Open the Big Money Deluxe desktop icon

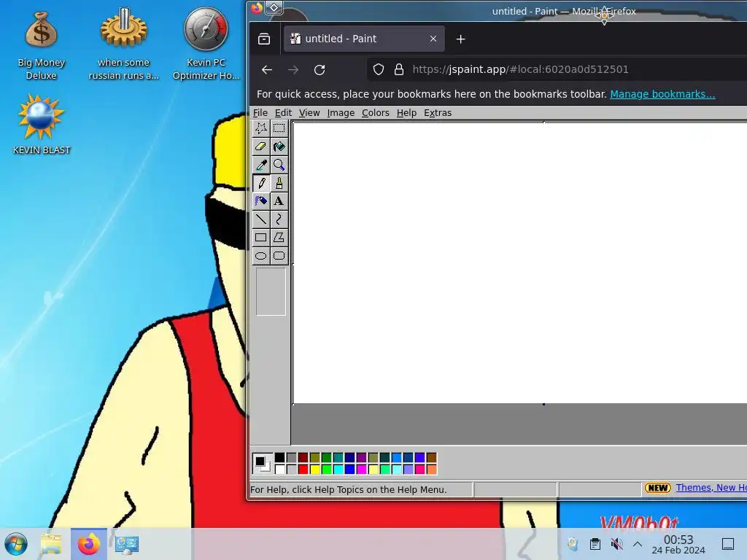tap(42, 46)
